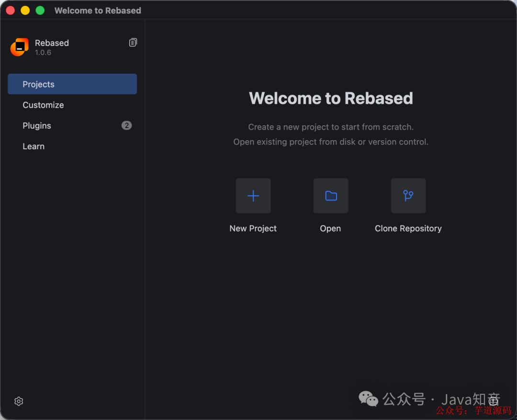Minimize the window with yellow button

click(25, 11)
